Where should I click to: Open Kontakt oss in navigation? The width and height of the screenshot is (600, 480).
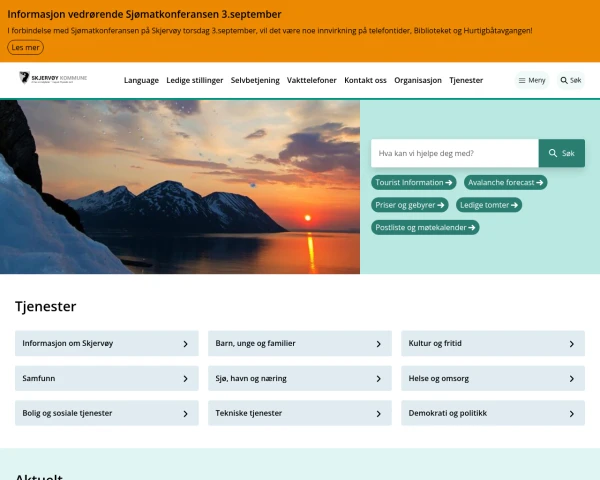(x=365, y=80)
